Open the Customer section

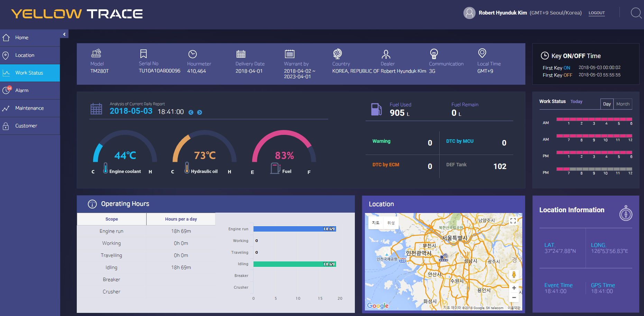26,126
